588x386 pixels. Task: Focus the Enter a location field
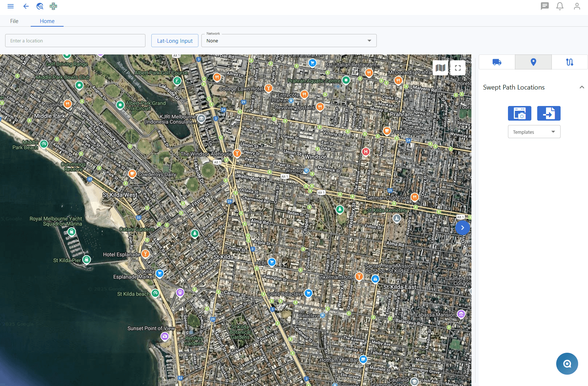pyautogui.click(x=75, y=41)
